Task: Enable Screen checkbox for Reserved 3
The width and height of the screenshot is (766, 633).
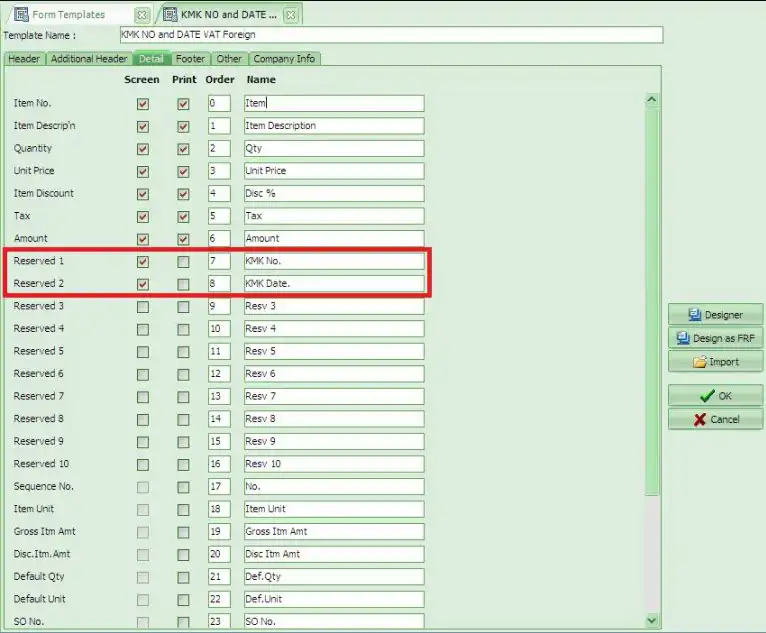Action: 143,306
